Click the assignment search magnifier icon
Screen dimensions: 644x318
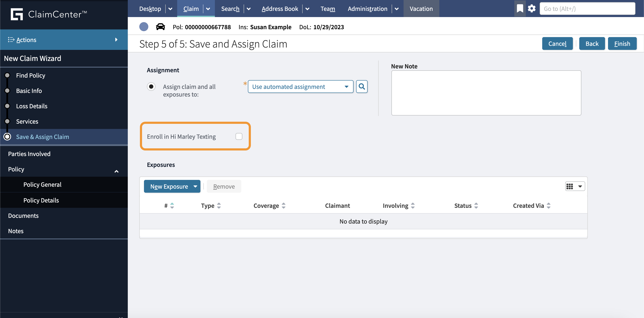coord(362,87)
